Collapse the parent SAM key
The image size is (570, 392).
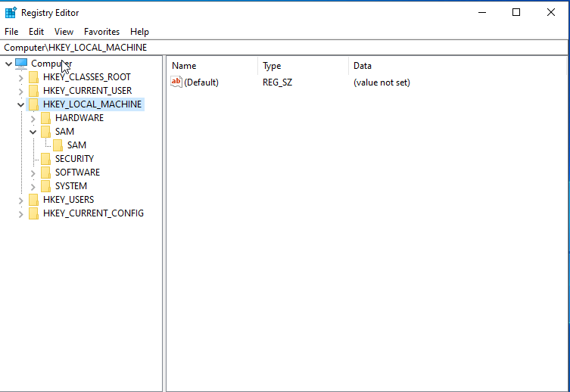click(x=33, y=132)
